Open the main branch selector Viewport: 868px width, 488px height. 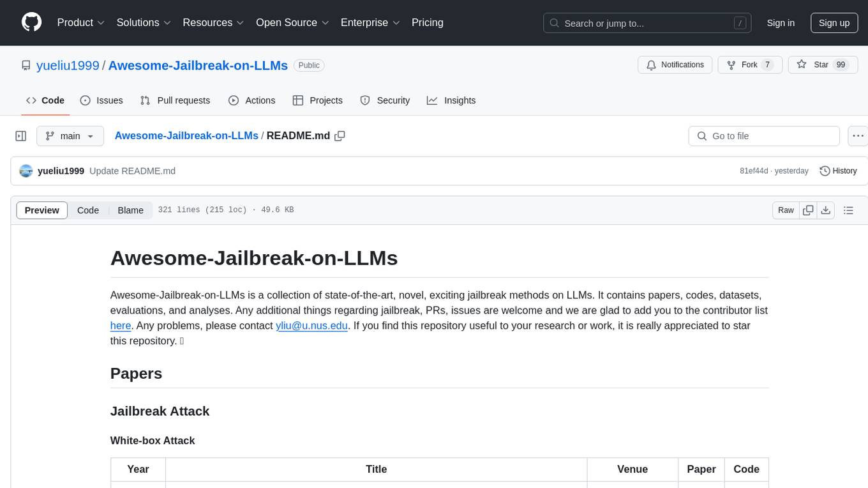point(70,136)
